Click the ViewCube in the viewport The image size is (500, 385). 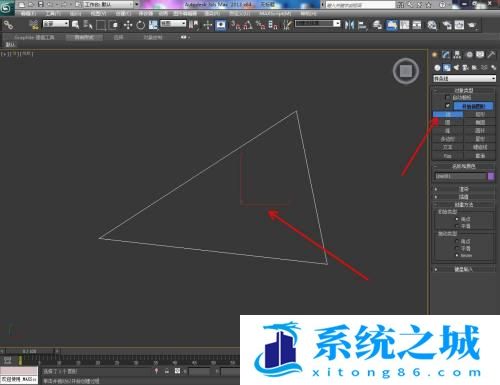(x=406, y=71)
